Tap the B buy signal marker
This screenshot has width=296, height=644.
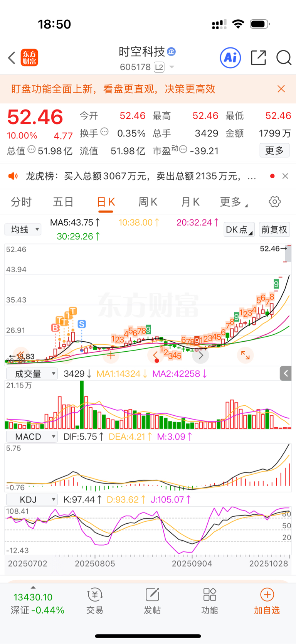pyautogui.click(x=55, y=328)
